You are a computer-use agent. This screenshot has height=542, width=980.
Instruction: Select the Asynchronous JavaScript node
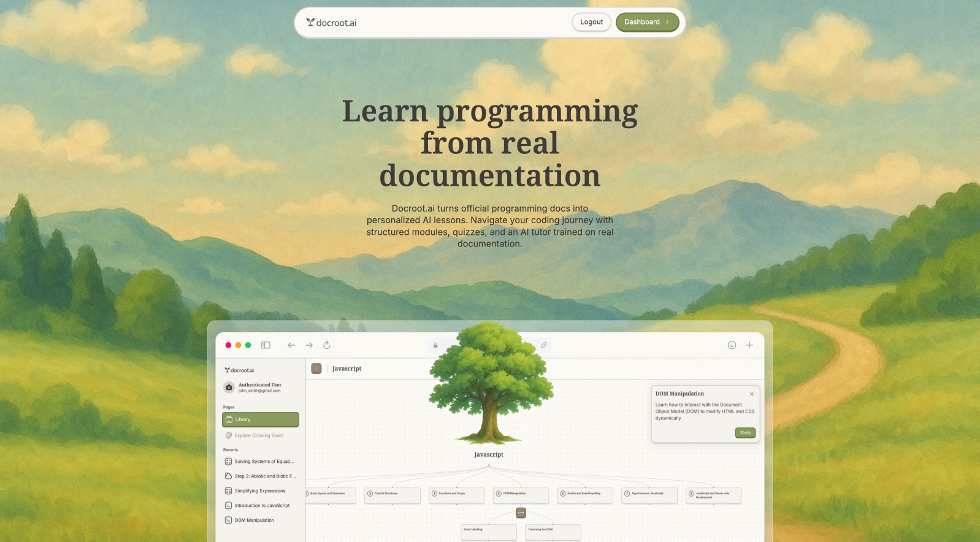(x=649, y=495)
